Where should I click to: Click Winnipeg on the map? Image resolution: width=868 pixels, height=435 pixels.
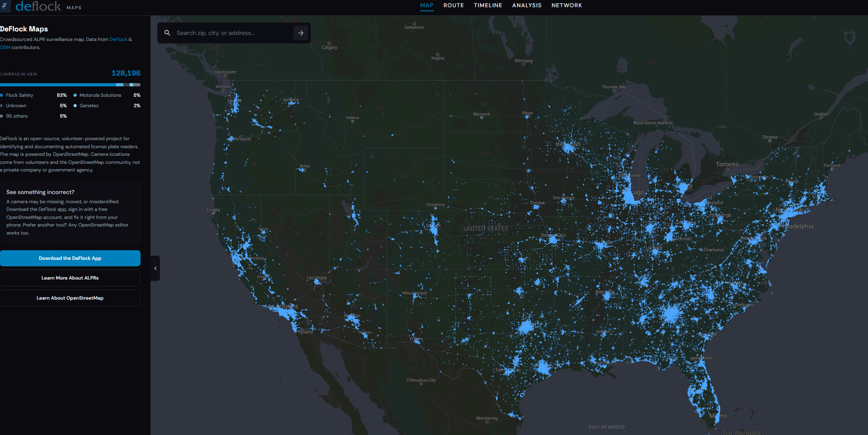click(x=523, y=61)
